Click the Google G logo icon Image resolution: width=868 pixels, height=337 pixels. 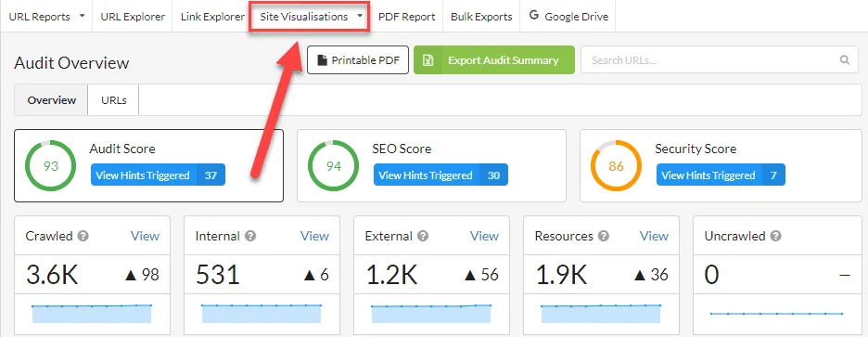click(534, 16)
